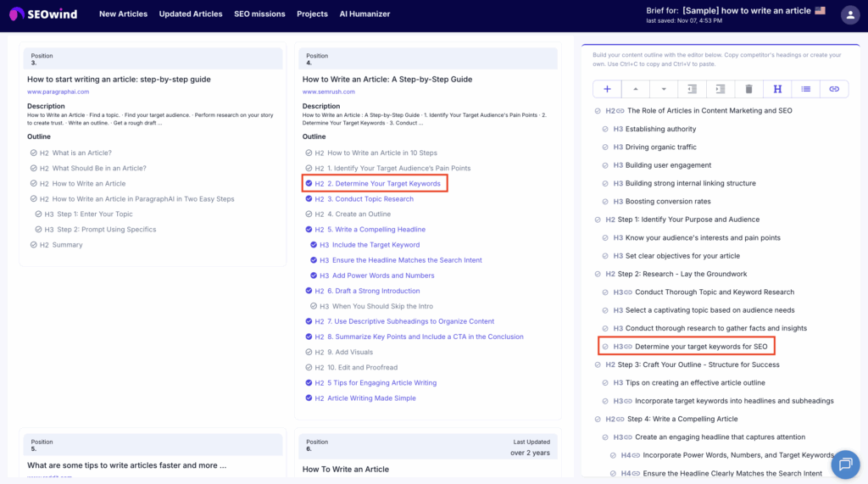Open the chat support bubble

point(844,464)
